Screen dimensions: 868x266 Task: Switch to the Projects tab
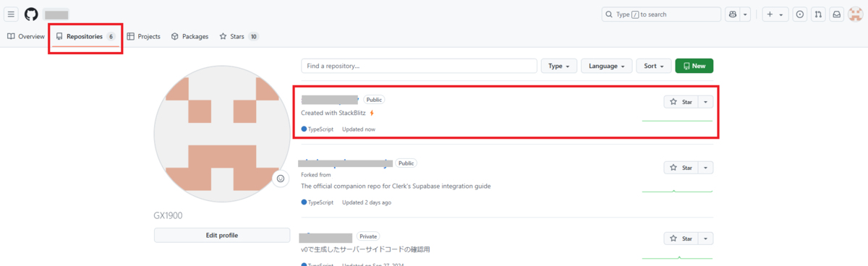click(143, 36)
